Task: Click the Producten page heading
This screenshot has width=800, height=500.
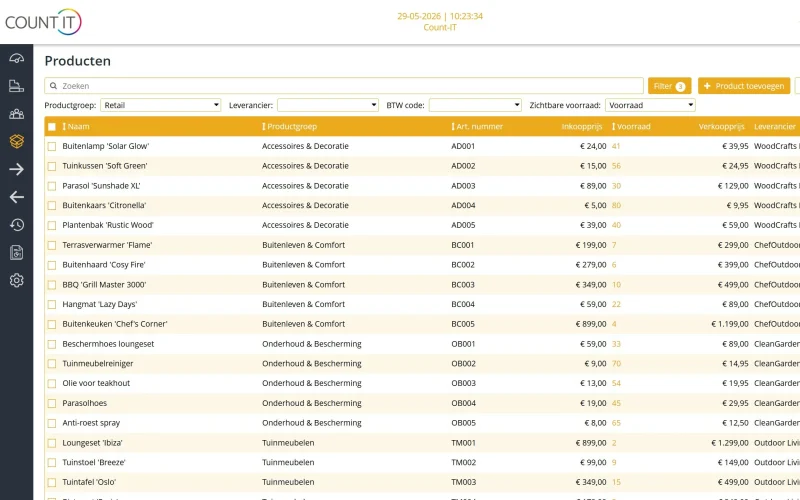Action: pyautogui.click(x=78, y=61)
